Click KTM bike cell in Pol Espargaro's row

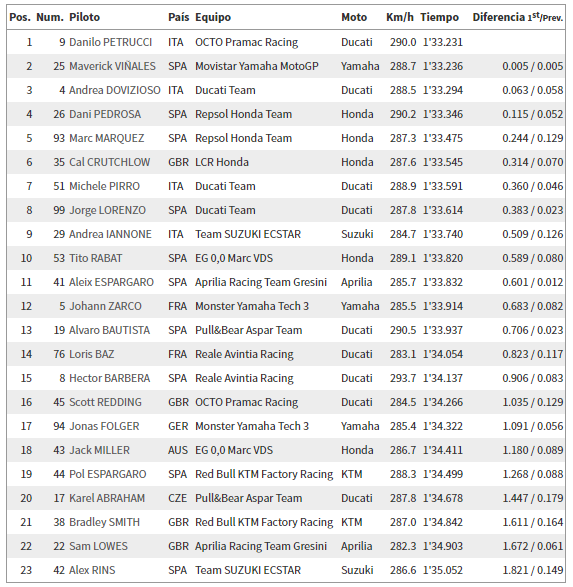[351, 474]
